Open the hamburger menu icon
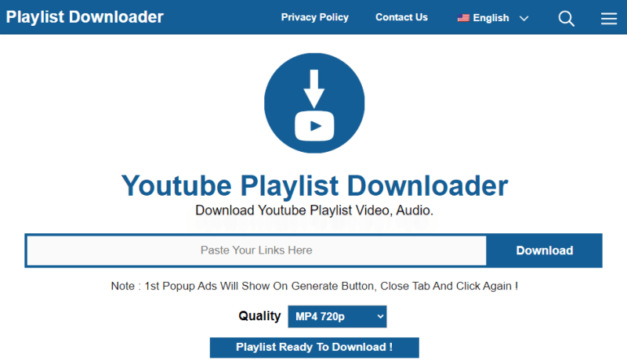627x364 pixels. point(609,18)
